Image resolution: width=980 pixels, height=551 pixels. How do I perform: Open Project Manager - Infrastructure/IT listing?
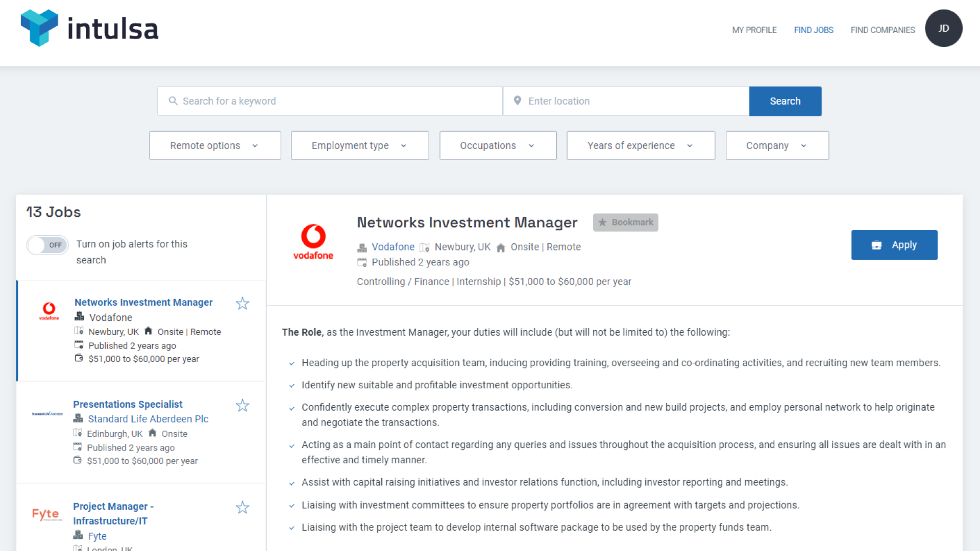coord(113,513)
